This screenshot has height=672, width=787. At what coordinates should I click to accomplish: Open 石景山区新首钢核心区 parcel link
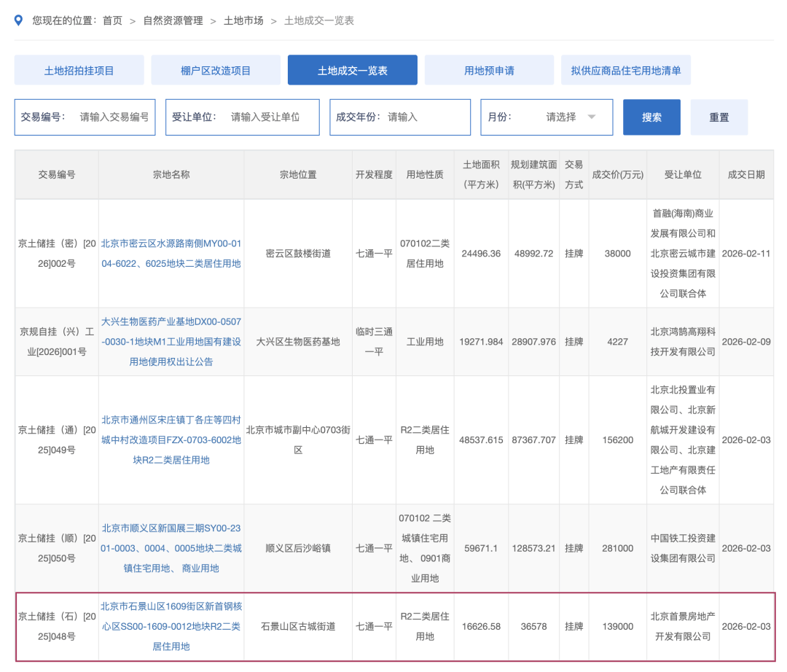pos(171,626)
